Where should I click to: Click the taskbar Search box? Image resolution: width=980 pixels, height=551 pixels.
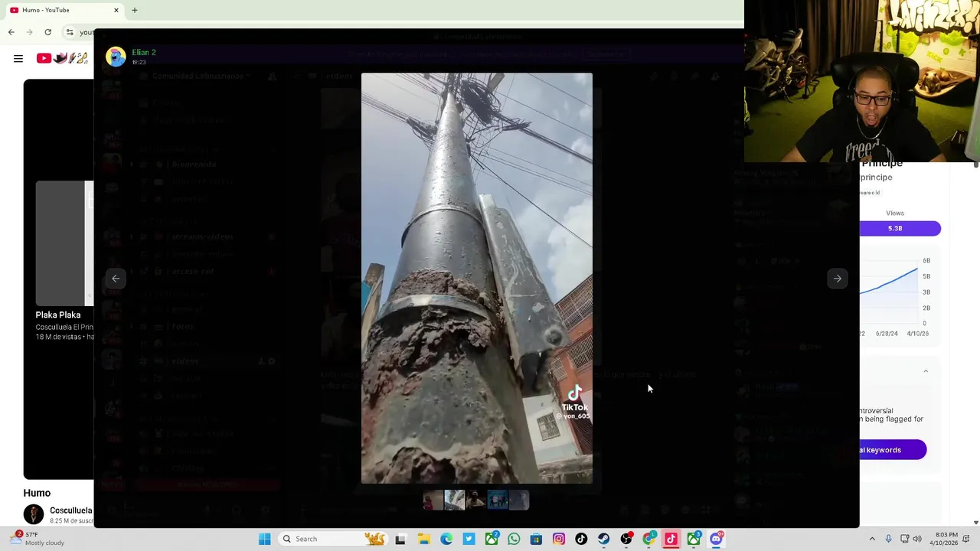(x=333, y=539)
